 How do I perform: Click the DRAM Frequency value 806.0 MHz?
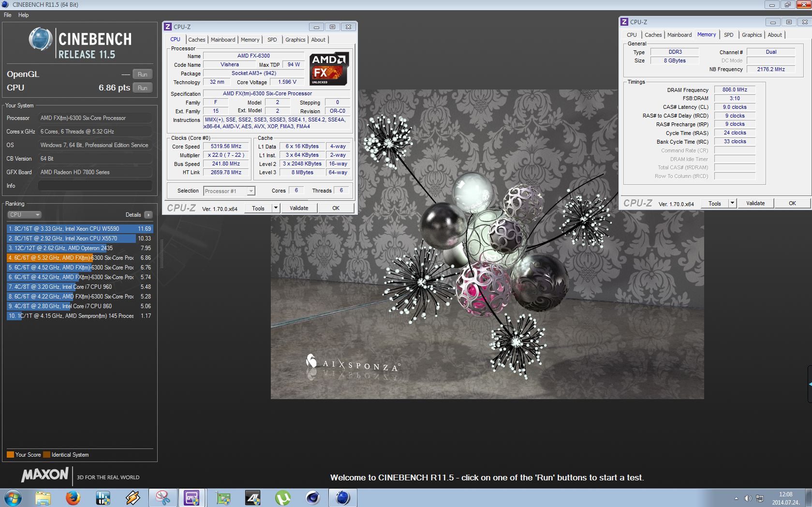(x=735, y=90)
